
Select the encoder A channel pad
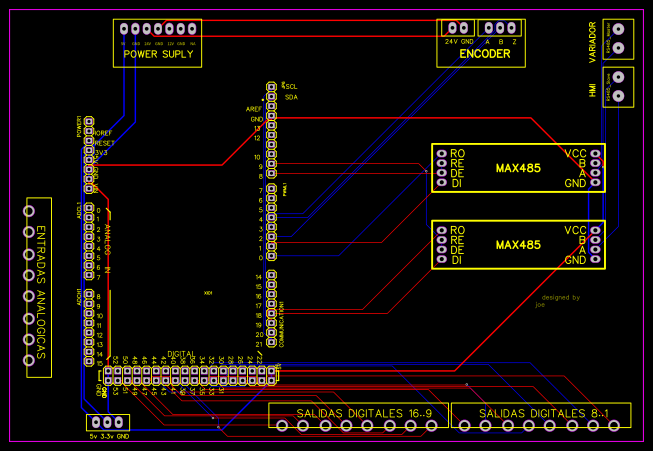pos(489,28)
